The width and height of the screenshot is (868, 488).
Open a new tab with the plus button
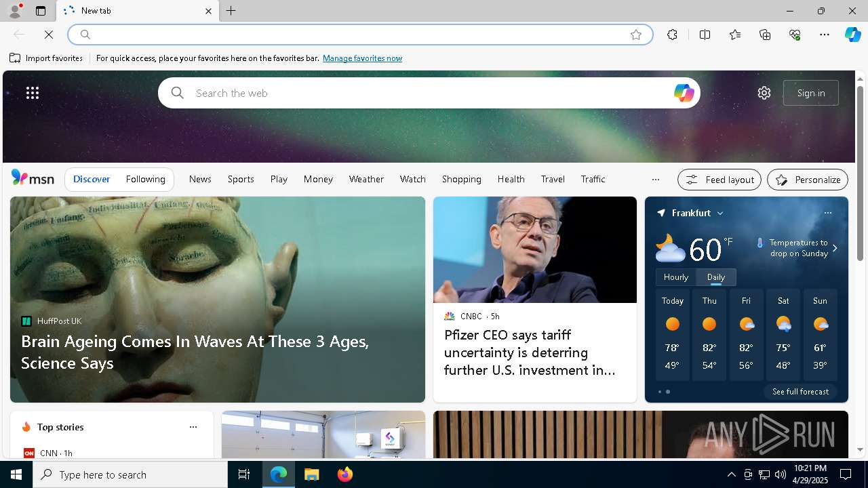pyautogui.click(x=231, y=11)
